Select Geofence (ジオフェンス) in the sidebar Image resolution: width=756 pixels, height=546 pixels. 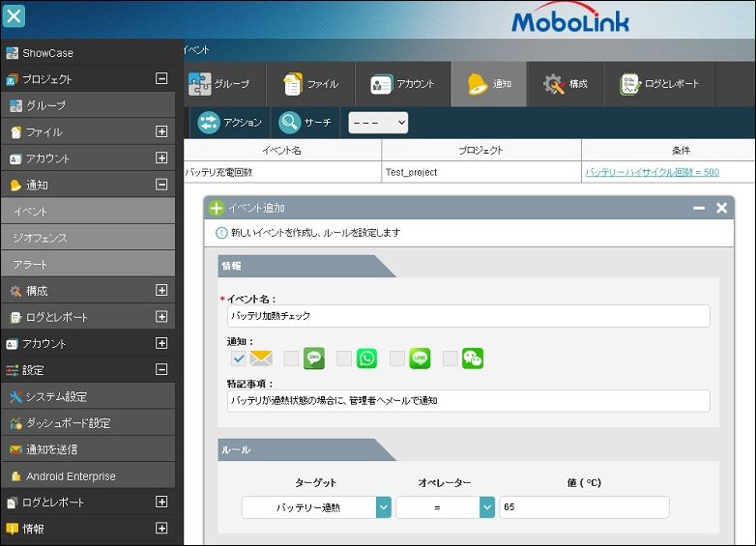(41, 238)
